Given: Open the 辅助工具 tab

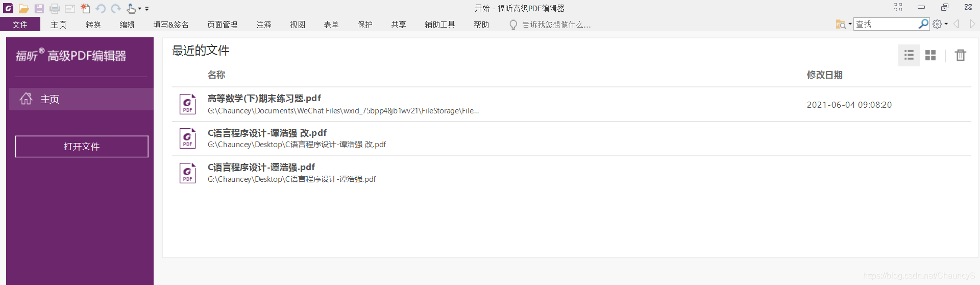Looking at the screenshot, I should point(440,25).
